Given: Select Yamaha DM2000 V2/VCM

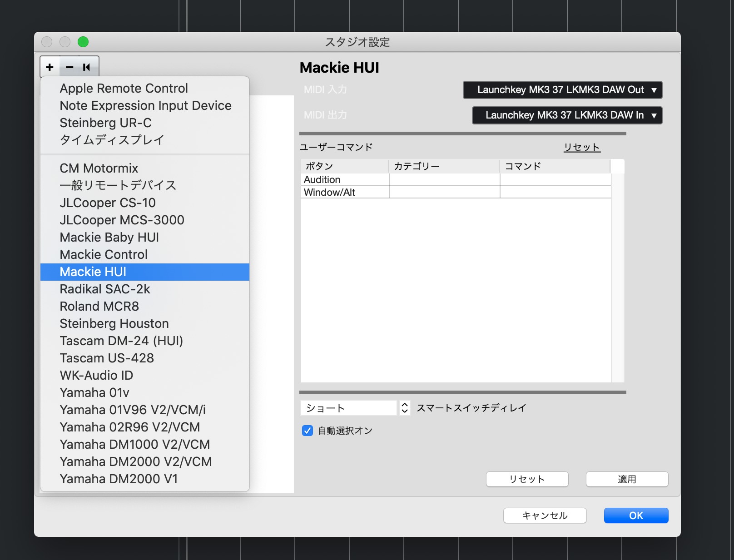Looking at the screenshot, I should pyautogui.click(x=145, y=461).
